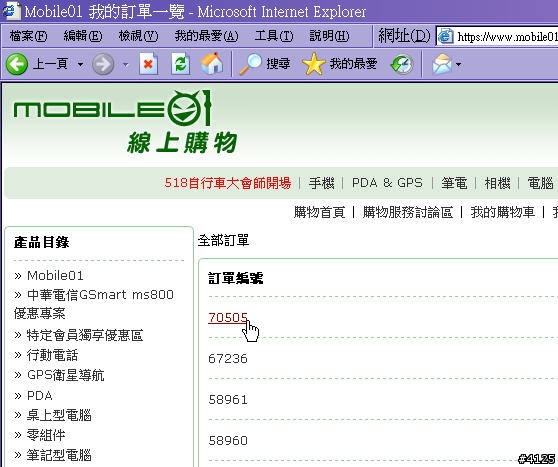This screenshot has width=558, height=467.
Task: Open the History clock icon
Action: 402,64
